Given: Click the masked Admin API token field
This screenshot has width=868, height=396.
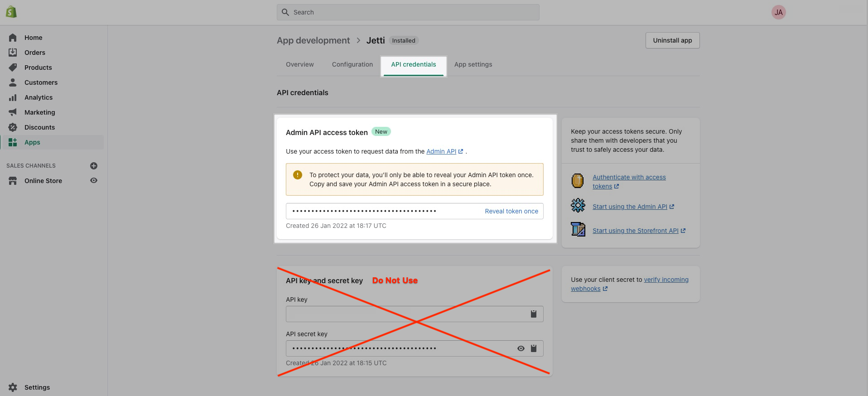Looking at the screenshot, I should 415,211.
